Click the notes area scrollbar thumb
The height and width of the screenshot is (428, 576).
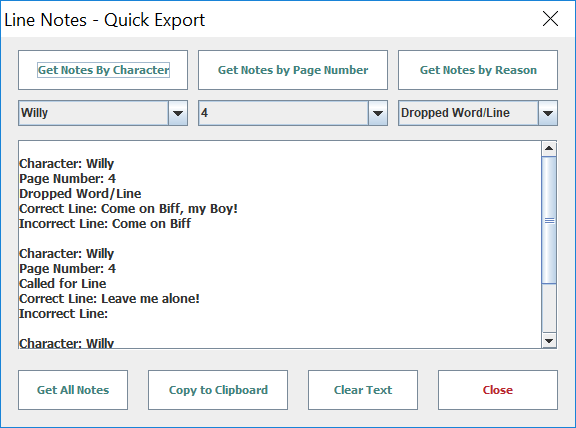click(x=549, y=220)
